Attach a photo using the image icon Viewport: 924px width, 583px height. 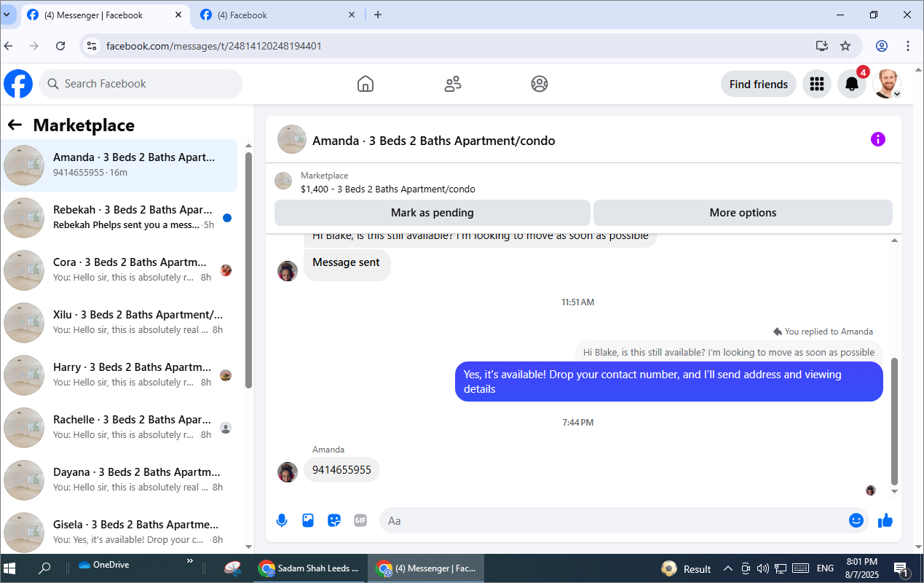coord(308,520)
